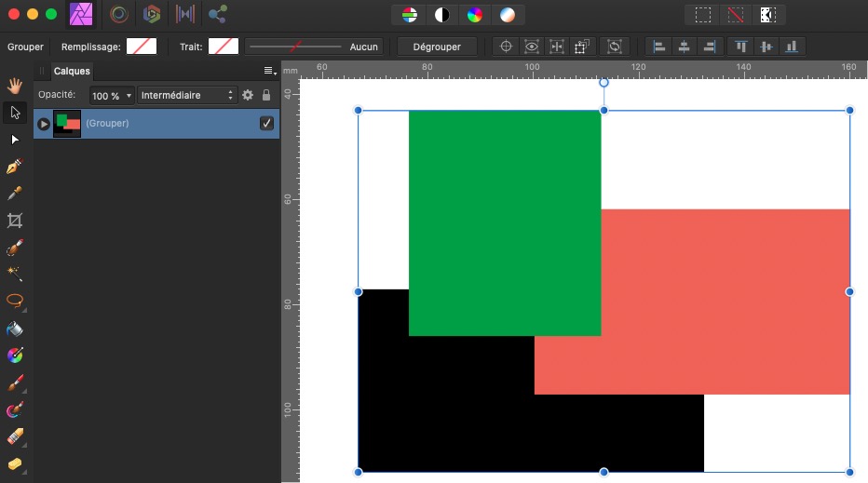Apply Auto White Balance icon

(x=507, y=15)
